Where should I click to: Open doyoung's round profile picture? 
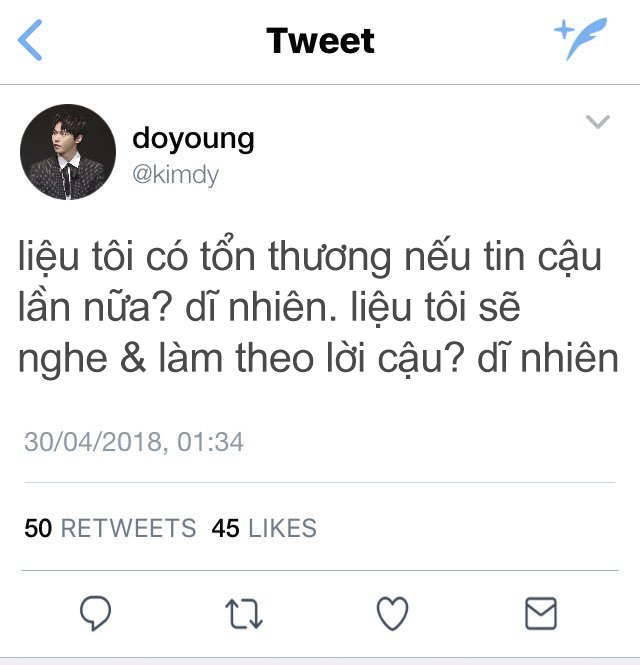pyautogui.click(x=68, y=152)
